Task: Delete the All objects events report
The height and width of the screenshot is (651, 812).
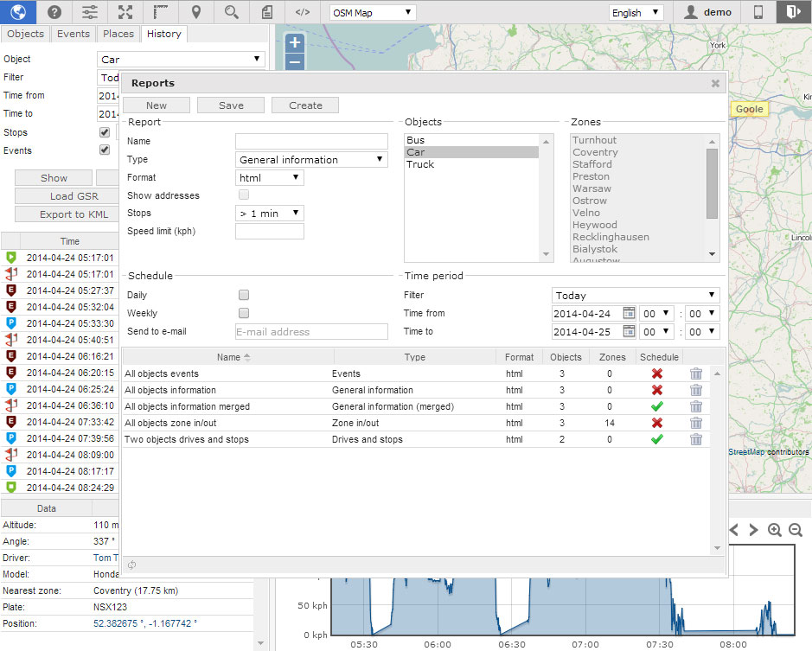Action: coord(696,374)
